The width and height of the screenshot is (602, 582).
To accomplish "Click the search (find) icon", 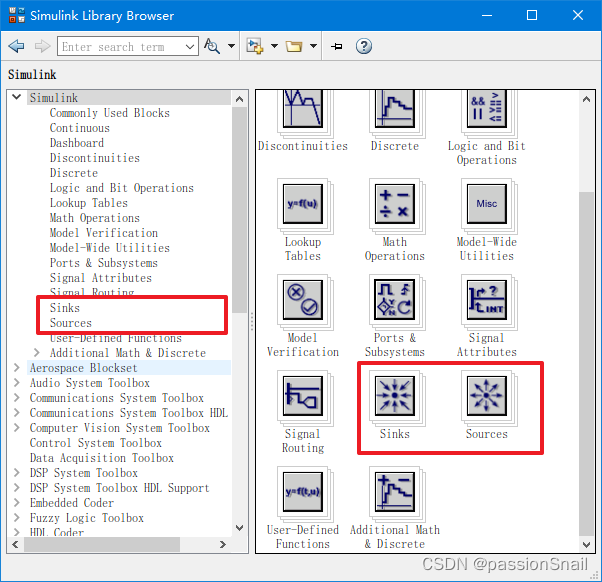I will pyautogui.click(x=212, y=46).
